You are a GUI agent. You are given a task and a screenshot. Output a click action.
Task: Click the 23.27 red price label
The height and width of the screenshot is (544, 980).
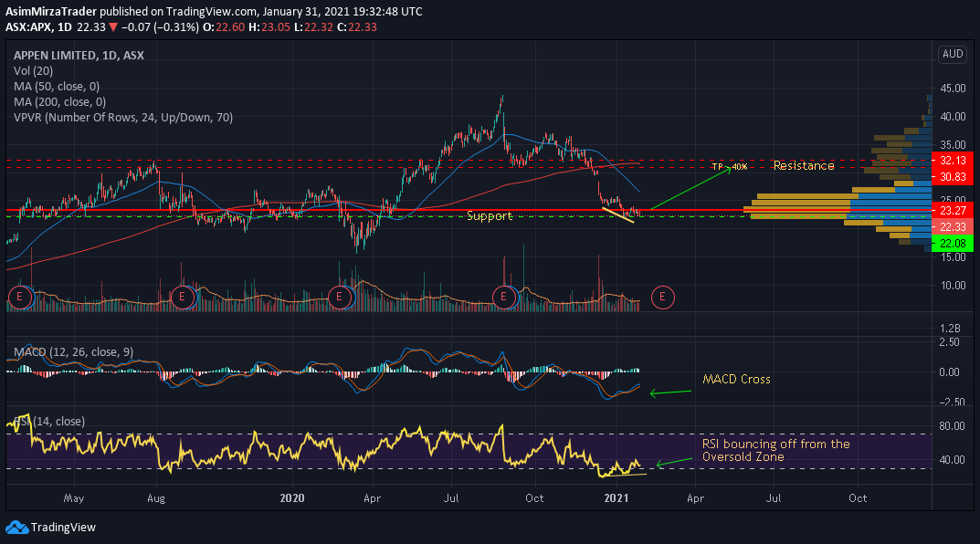click(x=953, y=211)
